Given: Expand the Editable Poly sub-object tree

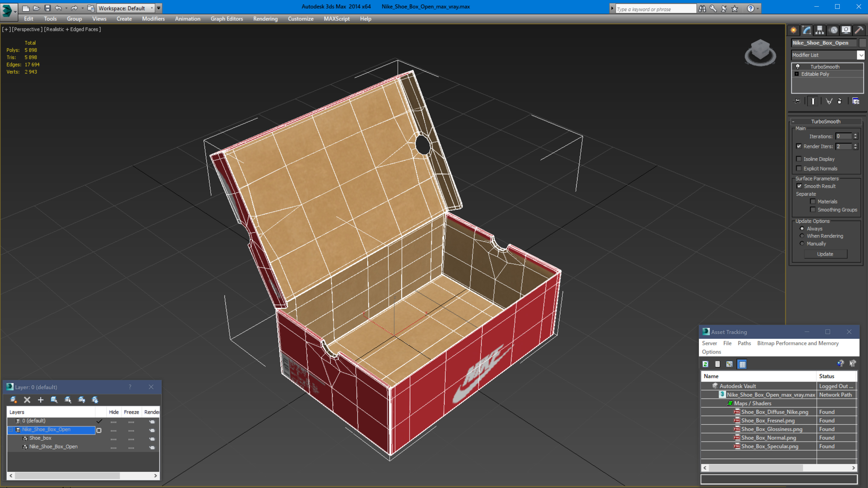Looking at the screenshot, I should pyautogui.click(x=797, y=74).
